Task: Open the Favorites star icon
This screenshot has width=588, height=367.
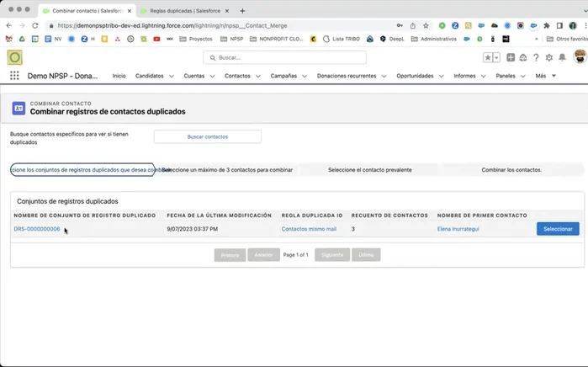Action: pyautogui.click(x=488, y=57)
